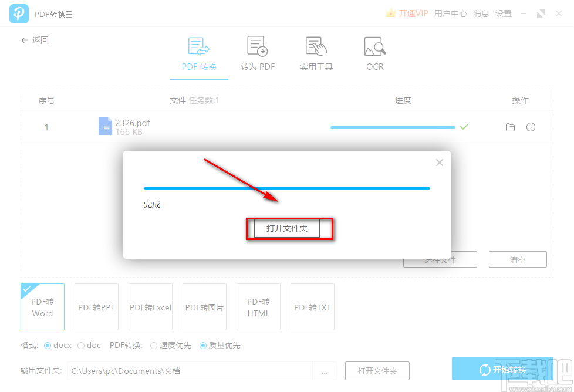This screenshot has width=574, height=392.
Task: Select PDF转Excel conversion mode
Action: 150,306
